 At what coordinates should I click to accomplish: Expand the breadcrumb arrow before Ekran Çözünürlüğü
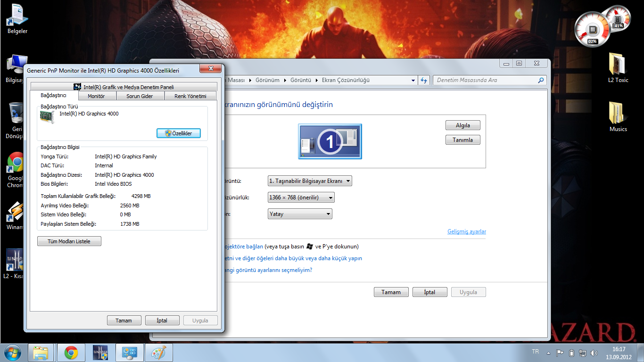[317, 81]
